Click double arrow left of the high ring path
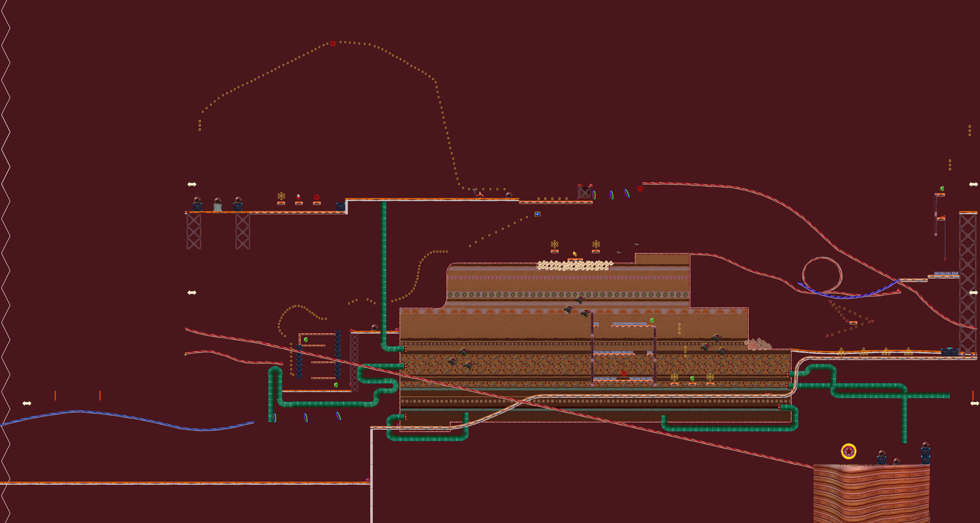The height and width of the screenshot is (523, 980). pyautogui.click(x=192, y=293)
